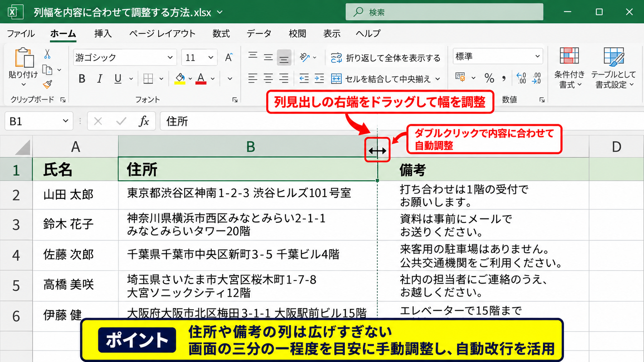Click the text orientation icon
The height and width of the screenshot is (362, 644).
[x=305, y=58]
